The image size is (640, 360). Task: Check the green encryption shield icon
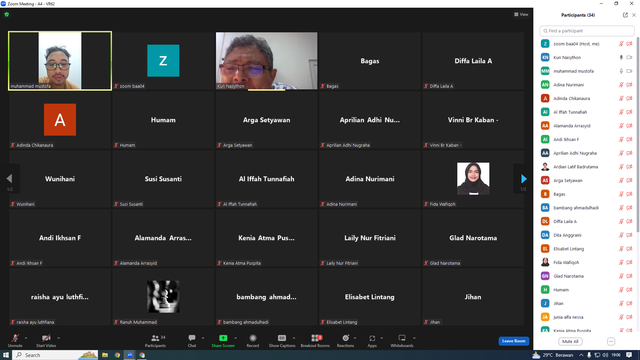coord(7,14)
